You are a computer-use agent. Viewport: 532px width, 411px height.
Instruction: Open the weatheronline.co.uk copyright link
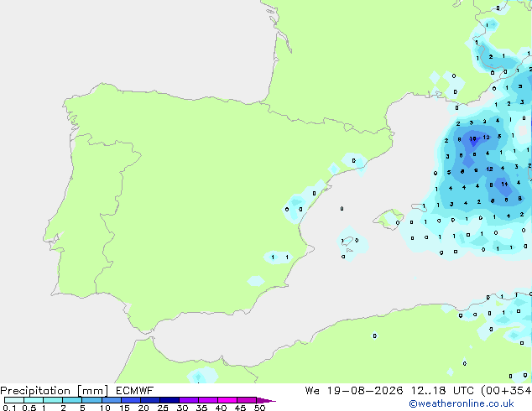pos(461,403)
